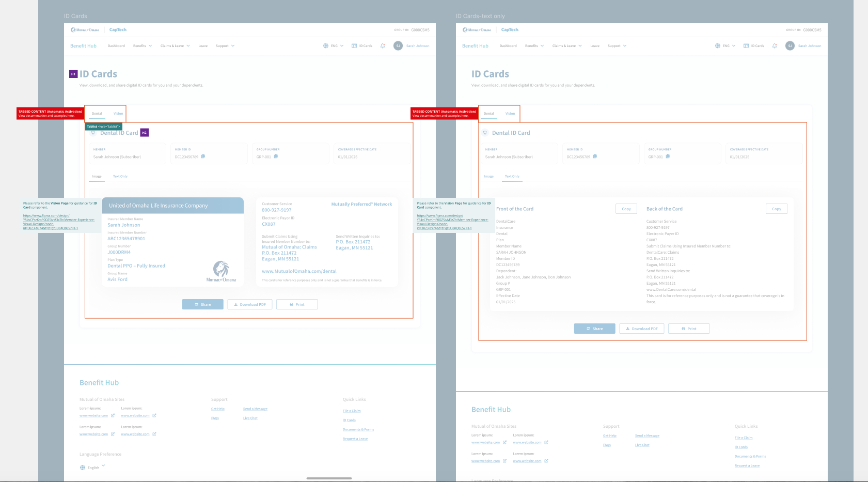Open Send a Message link in ID Cards frame footer
Screen dimensions: 868x482
(x=256, y=409)
